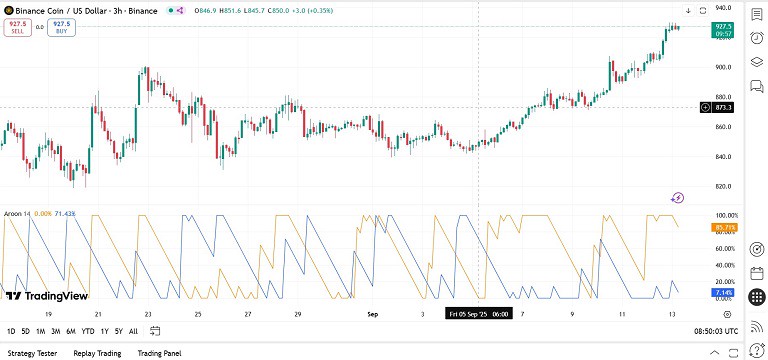Click the Aroon 14 indicator label
The width and height of the screenshot is (768, 360).
(x=18, y=214)
